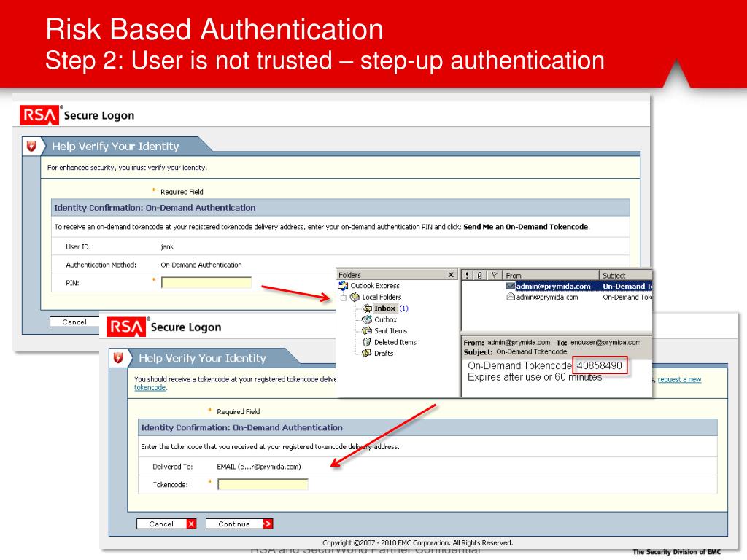Sort messages by Subject column
747x560 pixels.
tap(625, 275)
